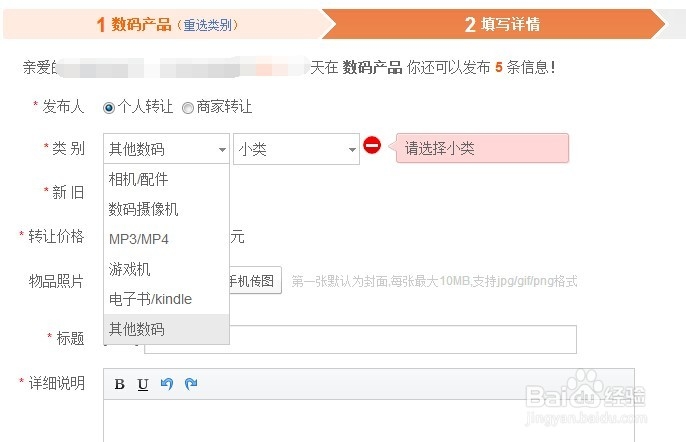
Task: Toggle Underline formatting in editor
Action: coord(143,384)
